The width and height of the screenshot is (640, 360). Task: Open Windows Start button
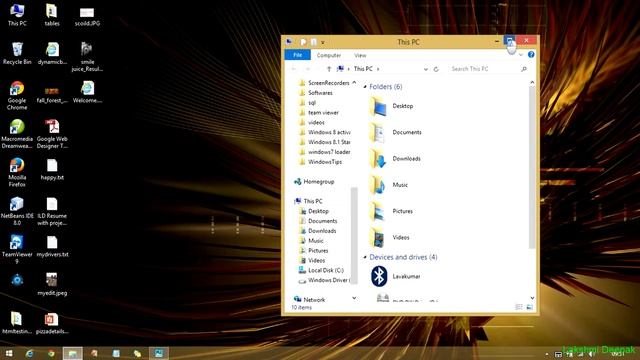pos(8,353)
